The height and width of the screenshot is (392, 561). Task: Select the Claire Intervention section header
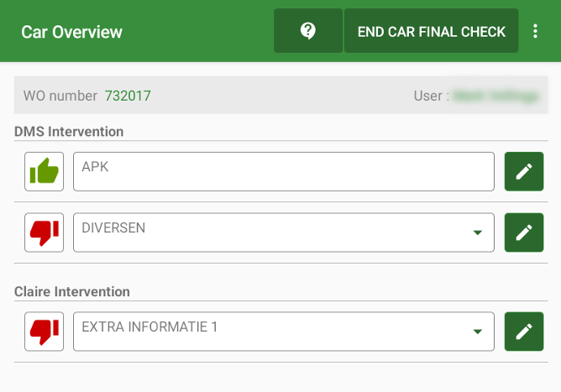(72, 292)
